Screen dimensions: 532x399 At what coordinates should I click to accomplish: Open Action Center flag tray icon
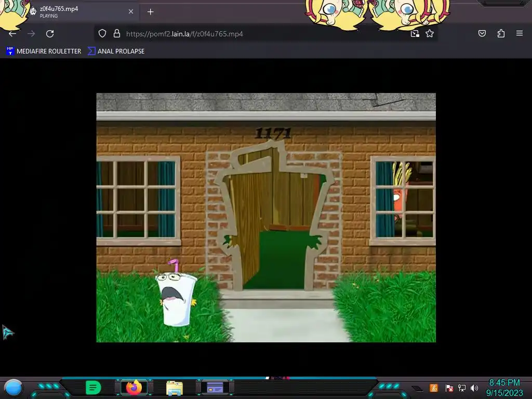tap(449, 388)
